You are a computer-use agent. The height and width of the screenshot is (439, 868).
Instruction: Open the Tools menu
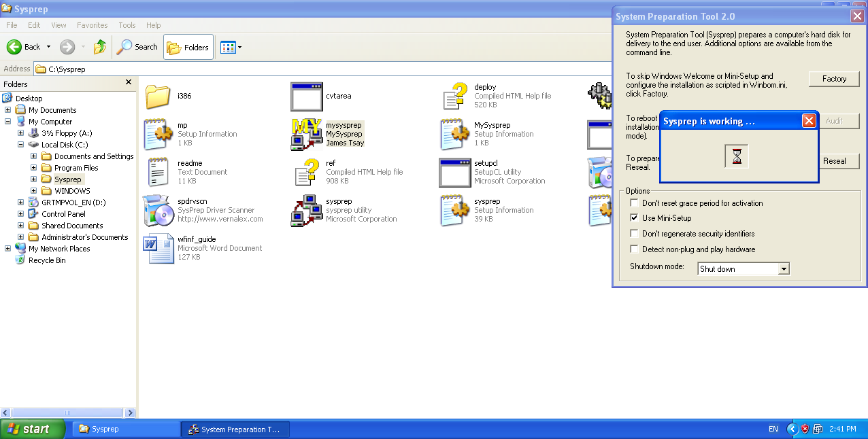[x=127, y=25]
